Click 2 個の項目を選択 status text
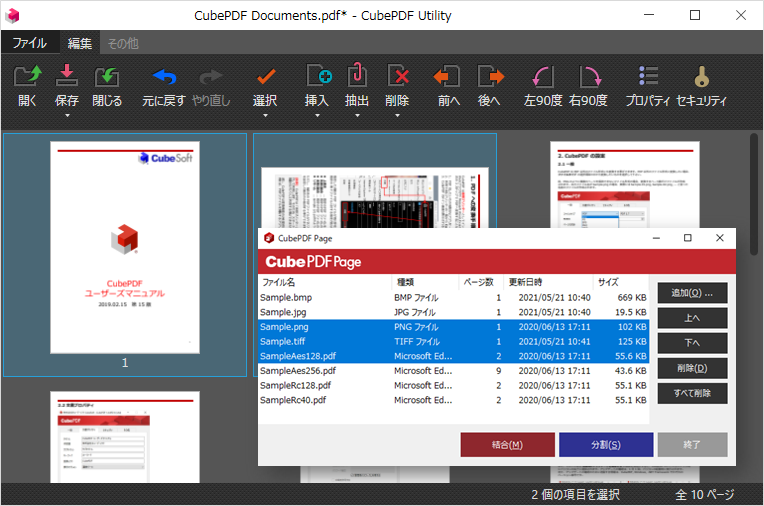The width and height of the screenshot is (764, 506). 575,494
